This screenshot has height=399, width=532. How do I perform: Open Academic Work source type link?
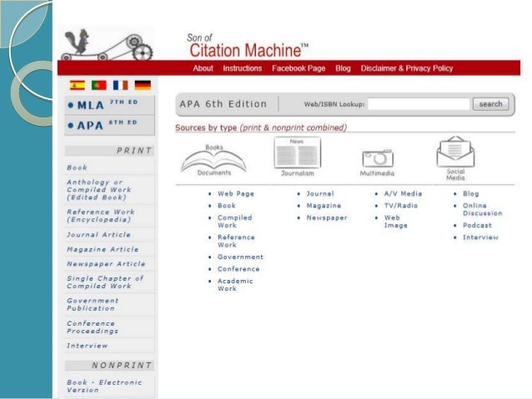click(x=235, y=285)
